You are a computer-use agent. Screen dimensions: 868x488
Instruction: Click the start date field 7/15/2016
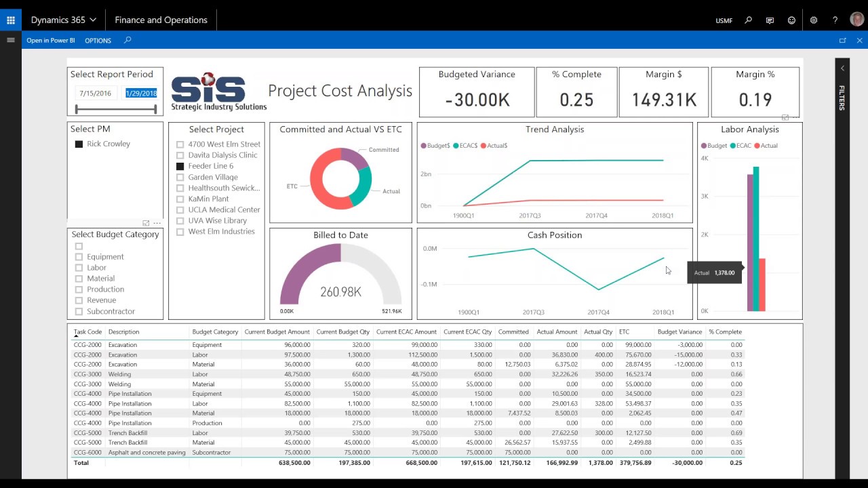[x=95, y=94]
